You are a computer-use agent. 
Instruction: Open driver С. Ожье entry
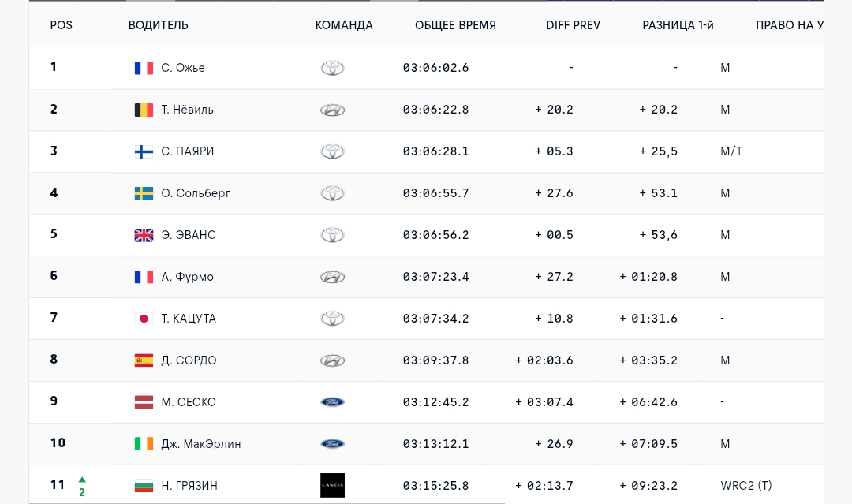(183, 68)
